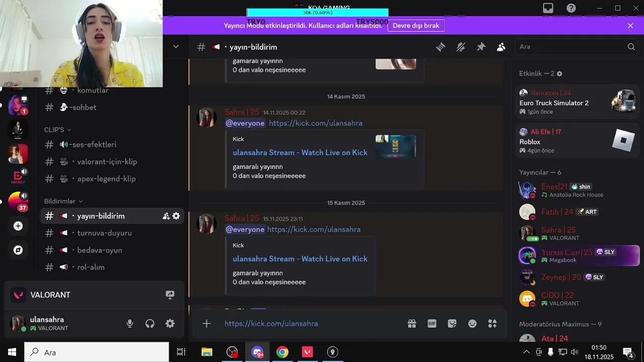This screenshot has width=644, height=362.
Task: Select member Zeynep | 20
Action: (578, 277)
